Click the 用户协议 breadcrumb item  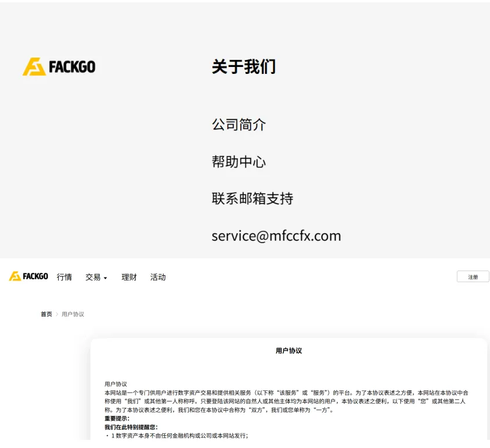tap(73, 314)
